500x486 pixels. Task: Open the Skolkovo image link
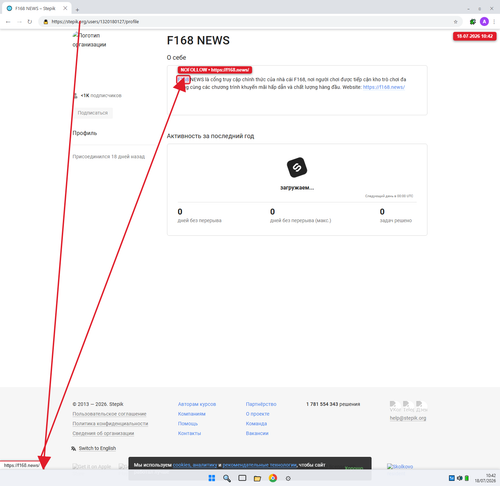400,466
